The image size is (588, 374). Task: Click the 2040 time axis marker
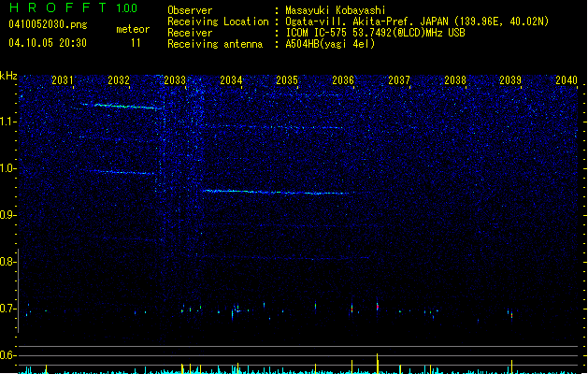coord(566,79)
